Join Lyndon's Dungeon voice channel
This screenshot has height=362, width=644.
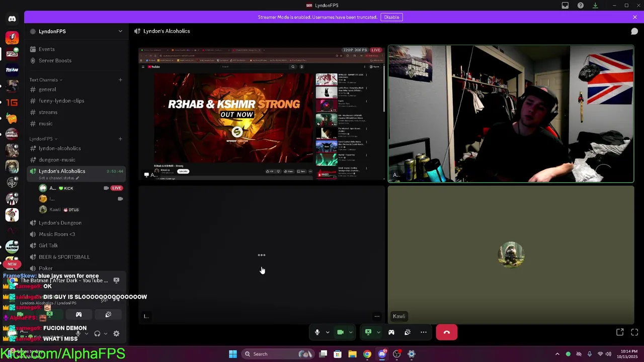tap(76, 223)
